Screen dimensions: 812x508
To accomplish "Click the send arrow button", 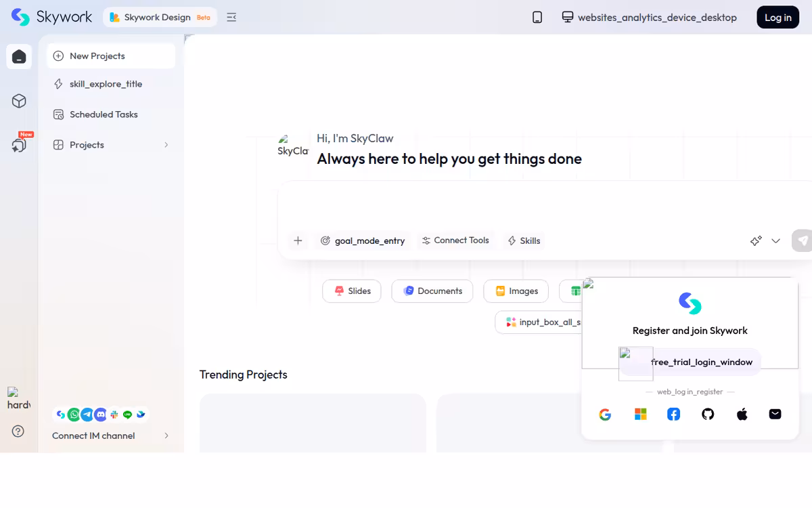I will pos(803,240).
